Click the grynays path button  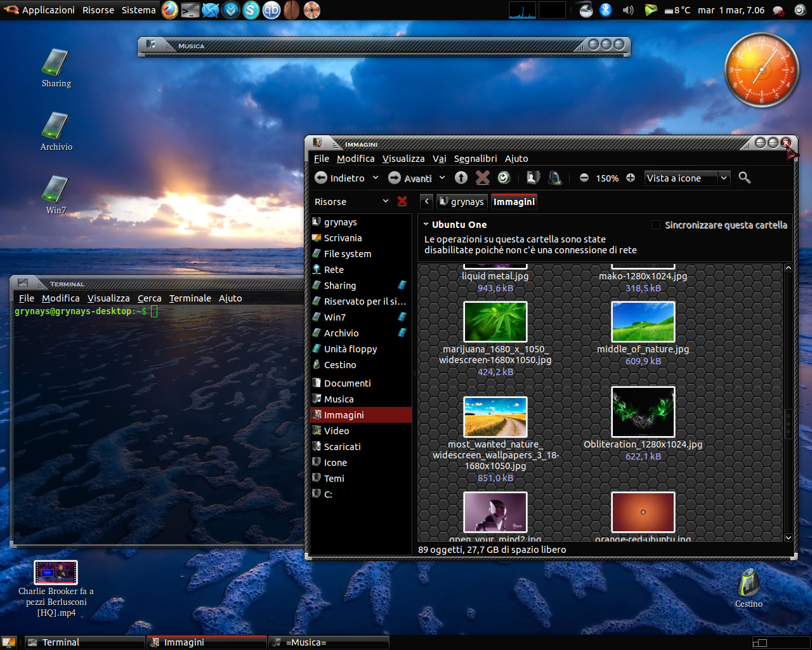point(462,202)
